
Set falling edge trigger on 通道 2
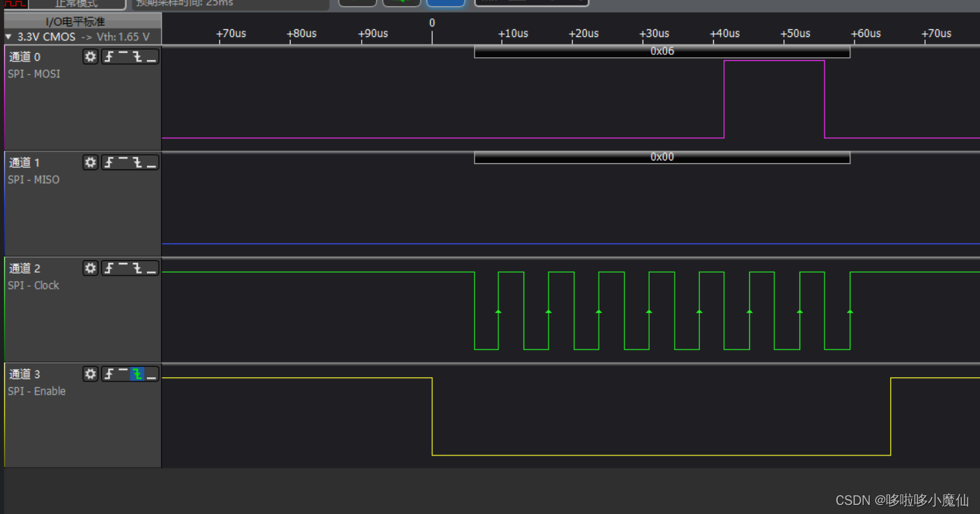tap(137, 269)
